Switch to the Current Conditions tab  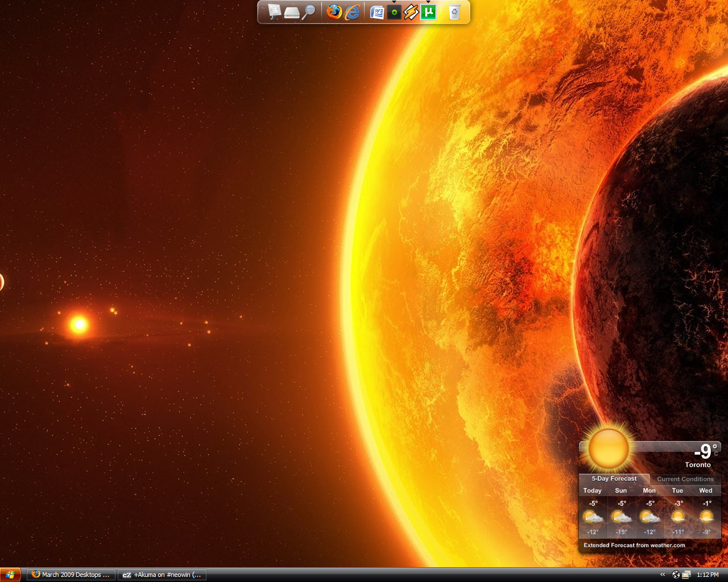[x=685, y=479]
